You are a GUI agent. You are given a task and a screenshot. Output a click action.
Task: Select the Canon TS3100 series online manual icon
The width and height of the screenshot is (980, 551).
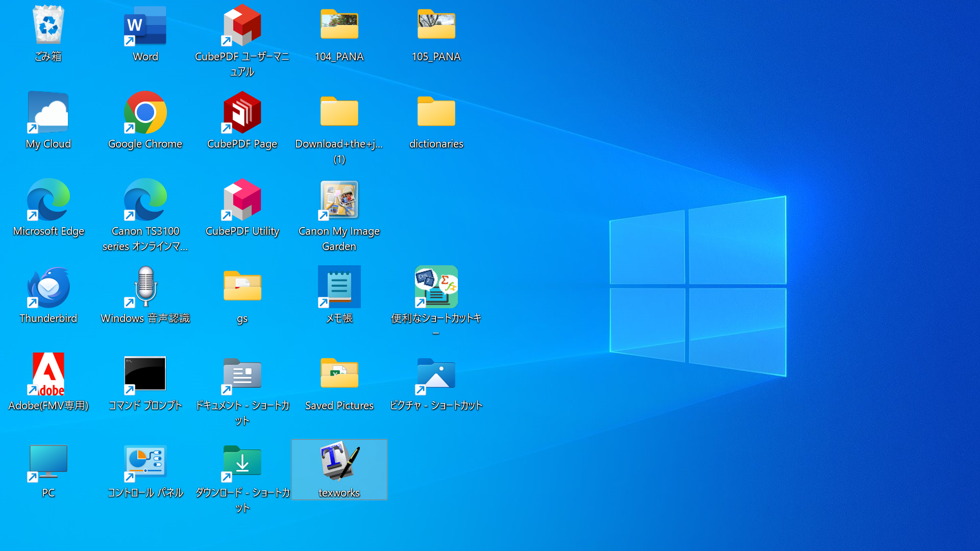click(145, 199)
